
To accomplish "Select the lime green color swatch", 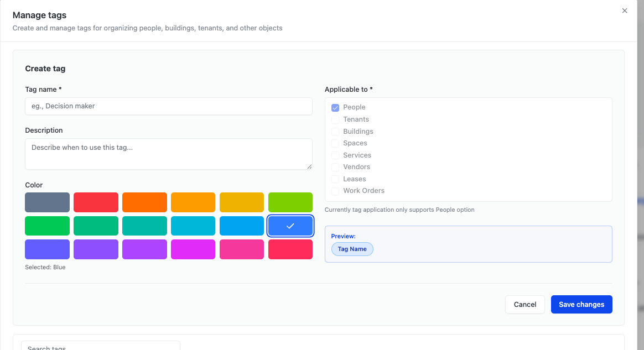I will pyautogui.click(x=290, y=202).
